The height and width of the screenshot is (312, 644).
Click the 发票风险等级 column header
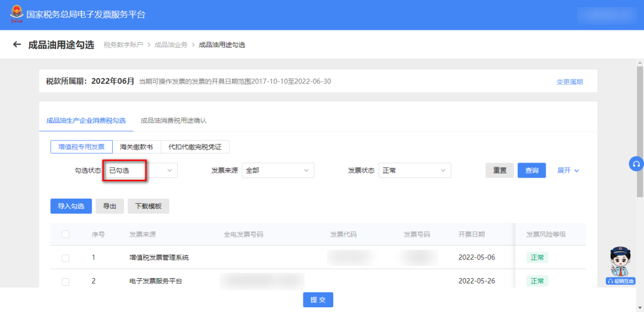546,235
